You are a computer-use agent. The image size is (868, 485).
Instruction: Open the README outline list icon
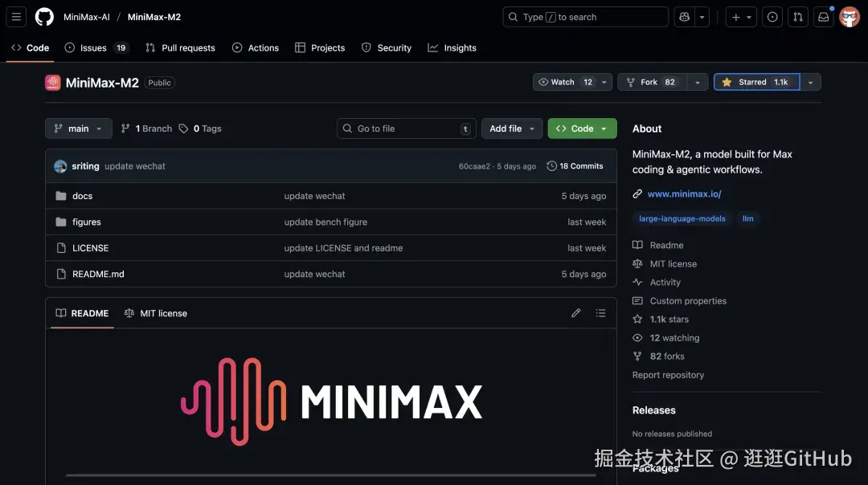[x=600, y=313]
